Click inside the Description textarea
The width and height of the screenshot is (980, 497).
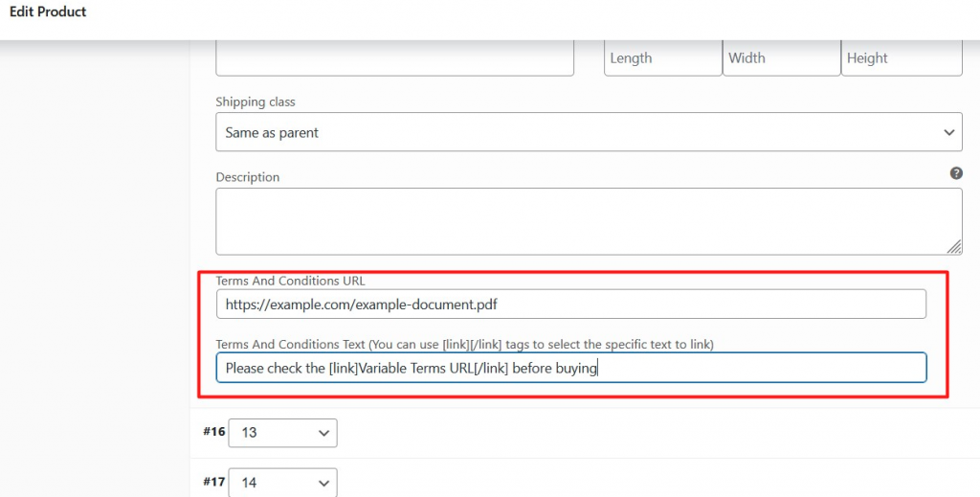point(589,221)
